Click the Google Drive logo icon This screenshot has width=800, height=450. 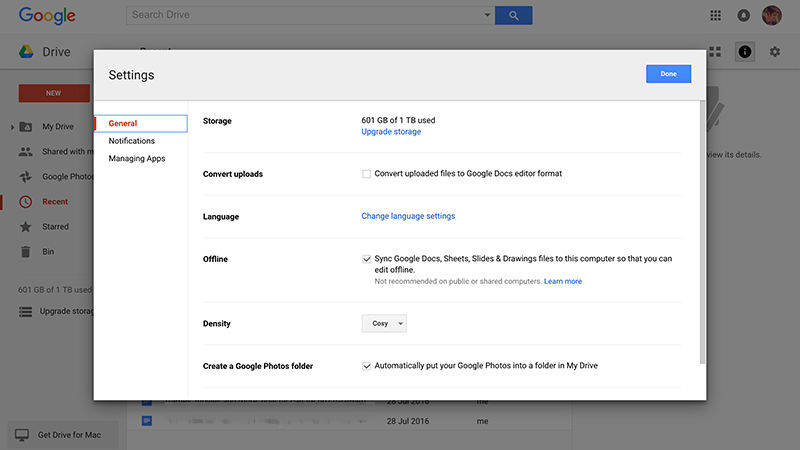coord(27,52)
